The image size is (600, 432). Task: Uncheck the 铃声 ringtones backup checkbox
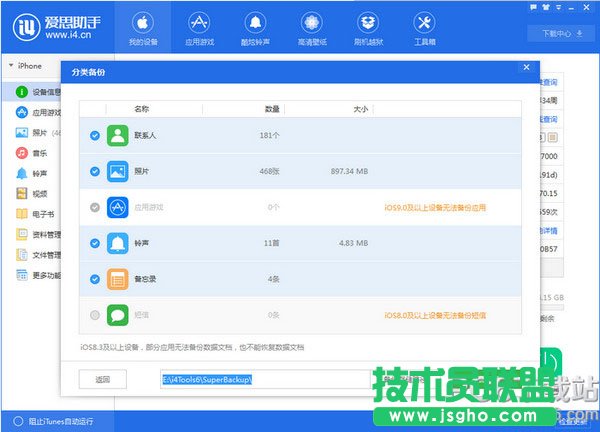(95, 243)
